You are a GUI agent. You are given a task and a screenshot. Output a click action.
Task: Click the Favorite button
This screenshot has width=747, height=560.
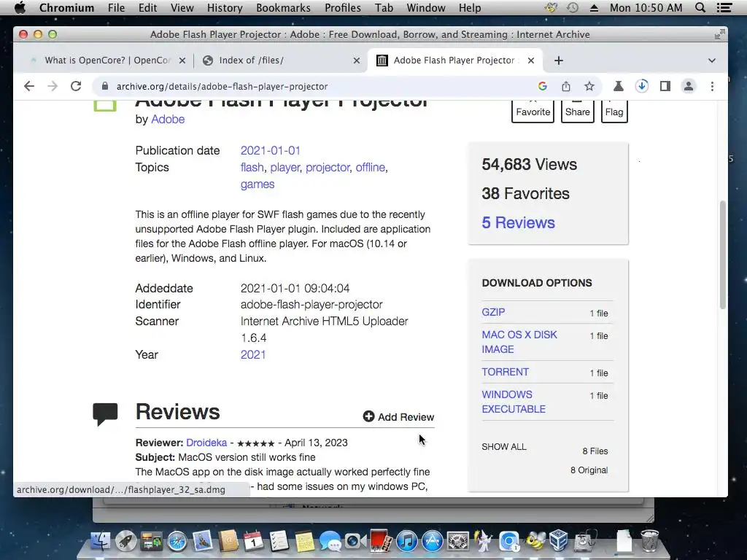click(x=533, y=112)
